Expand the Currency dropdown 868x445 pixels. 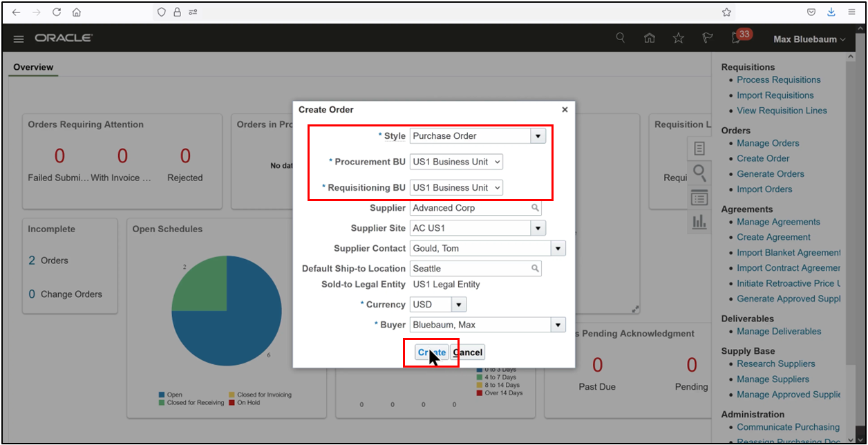tap(457, 304)
